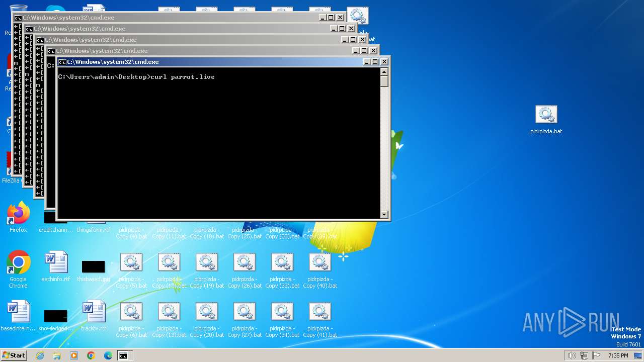The image size is (644, 362).
Task: Select pidrpizda - Copy (5).bat icon
Action: (x=131, y=270)
